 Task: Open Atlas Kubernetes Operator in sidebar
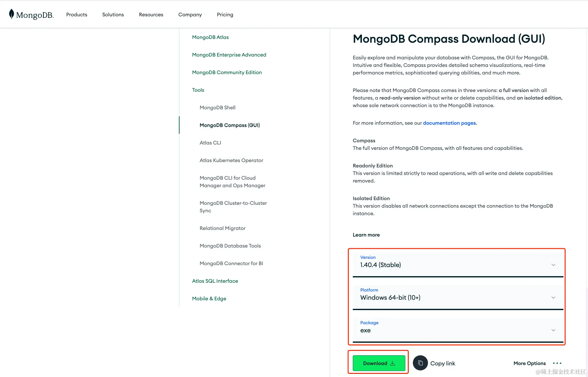[x=231, y=160]
